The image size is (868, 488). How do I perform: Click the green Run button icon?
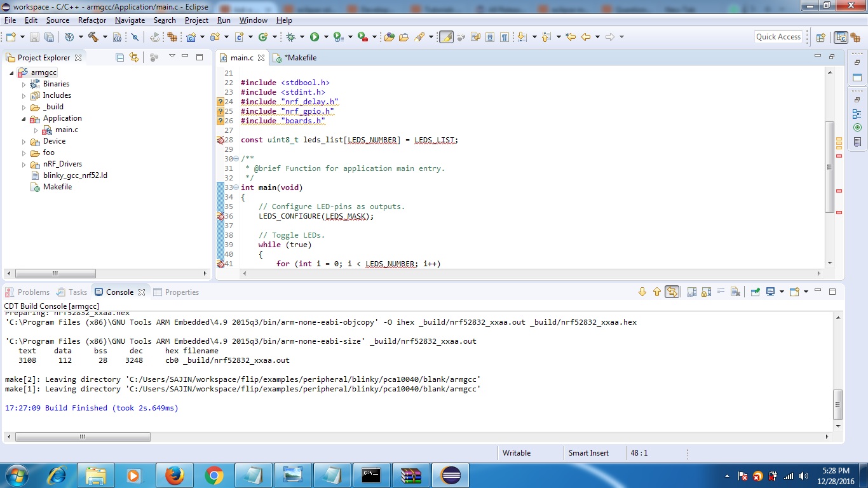click(x=315, y=37)
